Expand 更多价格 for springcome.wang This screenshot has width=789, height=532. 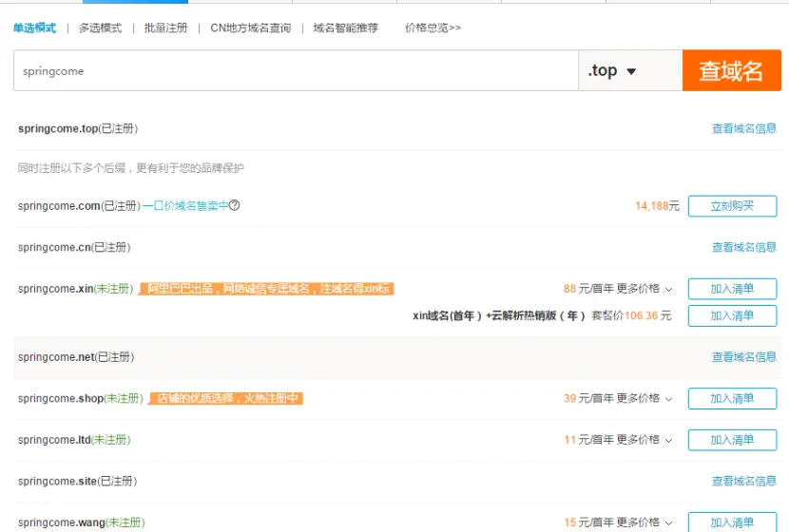pyautogui.click(x=645, y=522)
